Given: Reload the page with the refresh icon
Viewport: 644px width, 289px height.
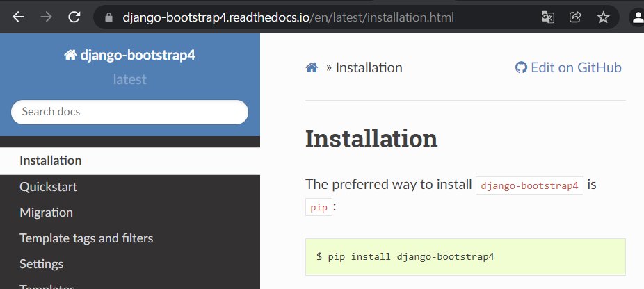Looking at the screenshot, I should (74, 17).
